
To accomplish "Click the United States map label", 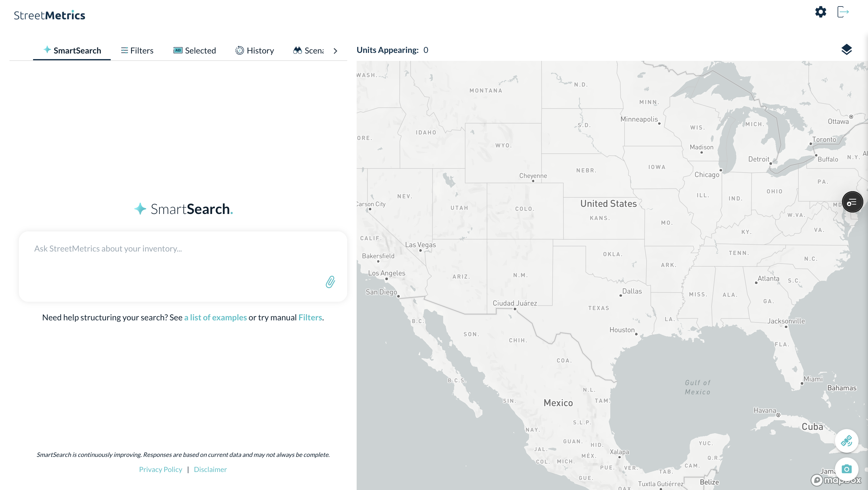I will click(x=608, y=204).
